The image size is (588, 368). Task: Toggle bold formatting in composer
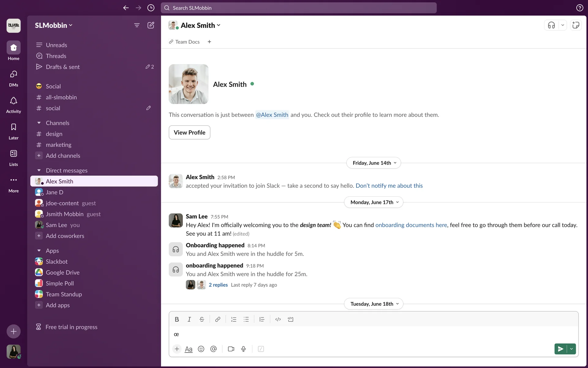point(177,319)
